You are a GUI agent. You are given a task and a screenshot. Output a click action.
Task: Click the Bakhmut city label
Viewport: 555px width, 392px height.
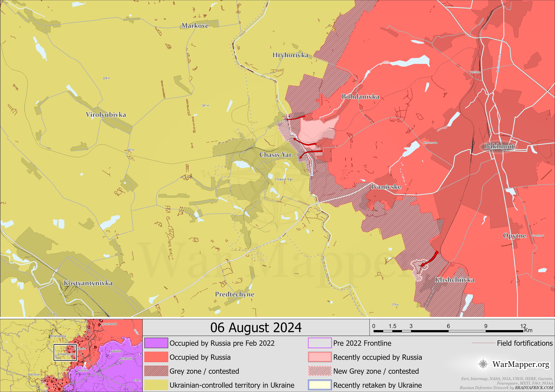pyautogui.click(x=499, y=146)
